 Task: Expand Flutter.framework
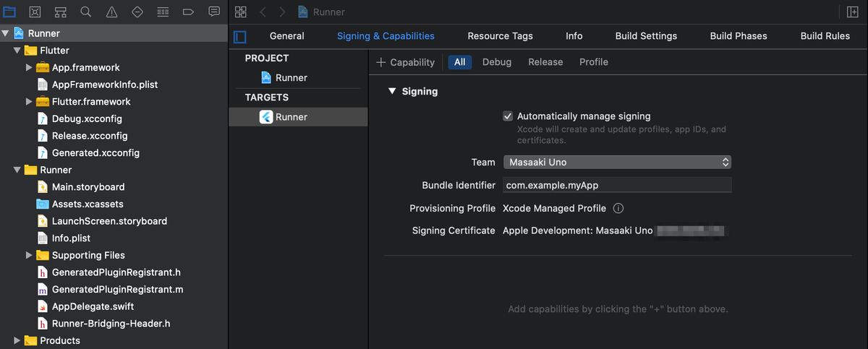pyautogui.click(x=29, y=101)
